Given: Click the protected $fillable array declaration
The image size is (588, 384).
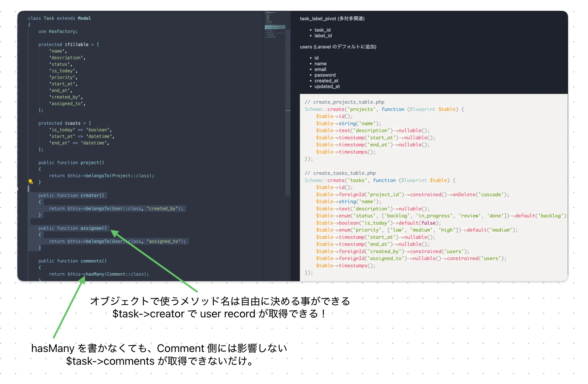Looking at the screenshot, I should pyautogui.click(x=69, y=44).
